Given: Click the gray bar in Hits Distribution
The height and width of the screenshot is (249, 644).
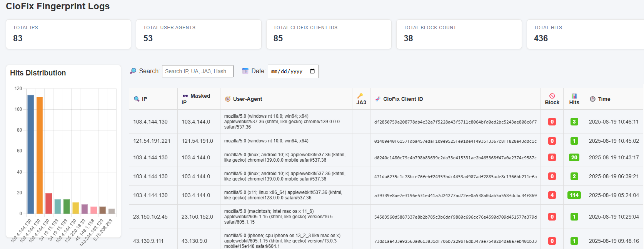Looking at the screenshot, I should (x=112, y=211).
